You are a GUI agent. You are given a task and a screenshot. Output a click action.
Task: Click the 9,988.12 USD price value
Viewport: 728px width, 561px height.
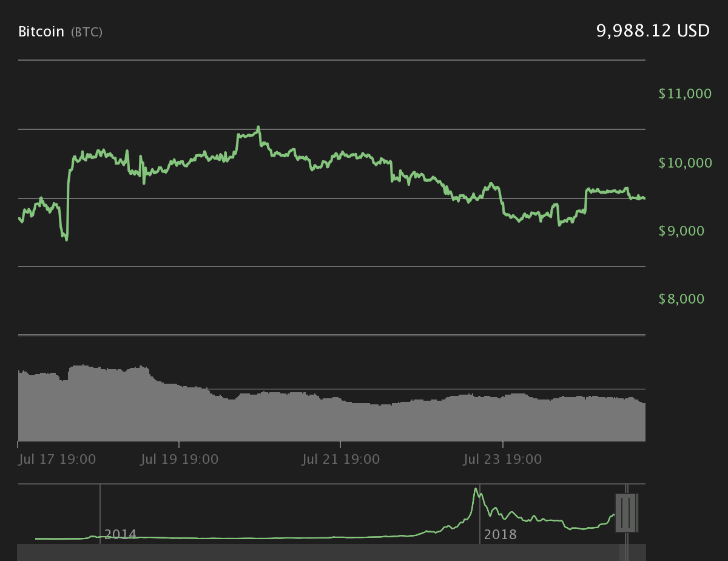(653, 31)
